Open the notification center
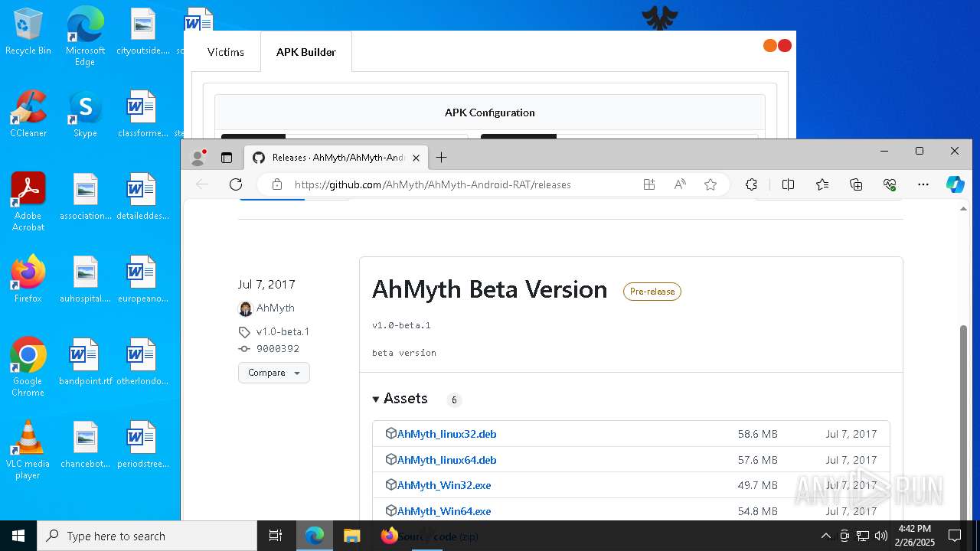 (955, 536)
